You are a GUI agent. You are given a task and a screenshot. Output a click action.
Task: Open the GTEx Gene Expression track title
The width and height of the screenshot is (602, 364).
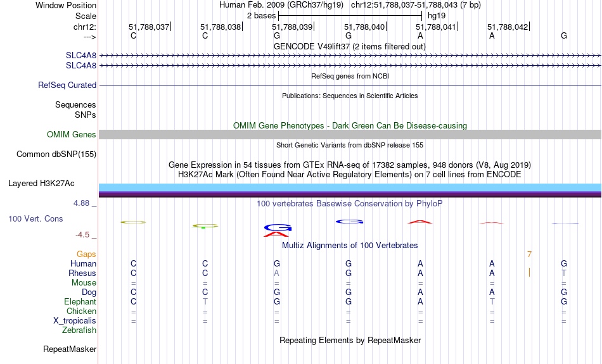(x=350, y=165)
